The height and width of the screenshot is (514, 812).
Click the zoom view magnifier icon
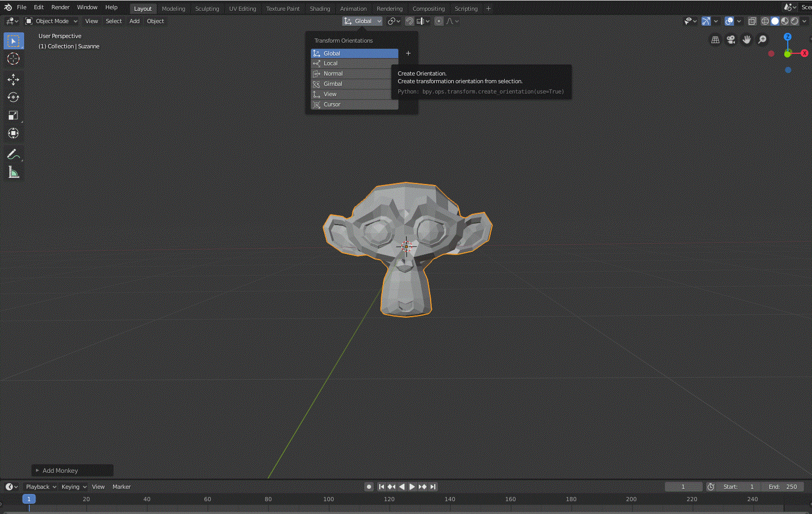763,40
